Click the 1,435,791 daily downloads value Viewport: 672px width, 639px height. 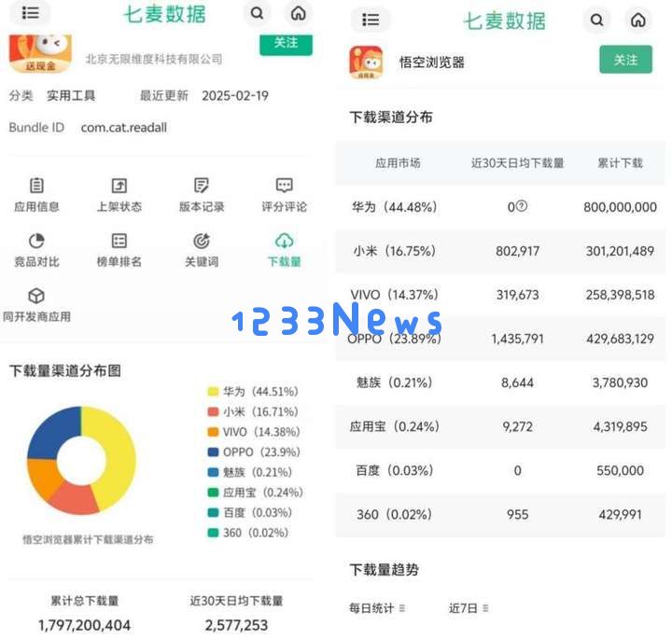[x=517, y=339]
